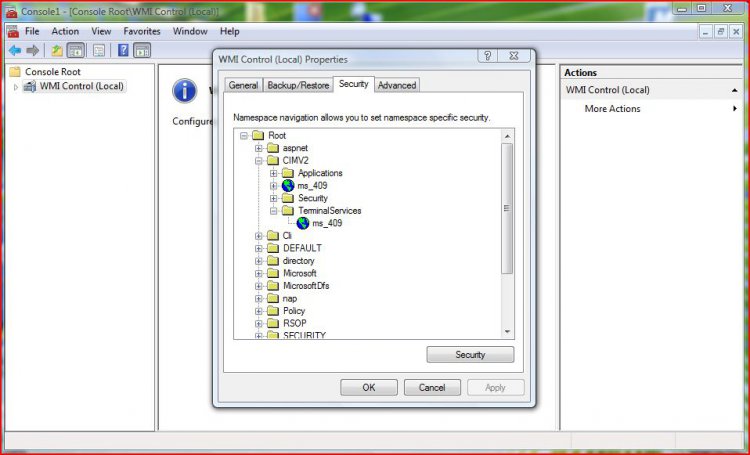Select the Policy namespace label

tap(294, 311)
